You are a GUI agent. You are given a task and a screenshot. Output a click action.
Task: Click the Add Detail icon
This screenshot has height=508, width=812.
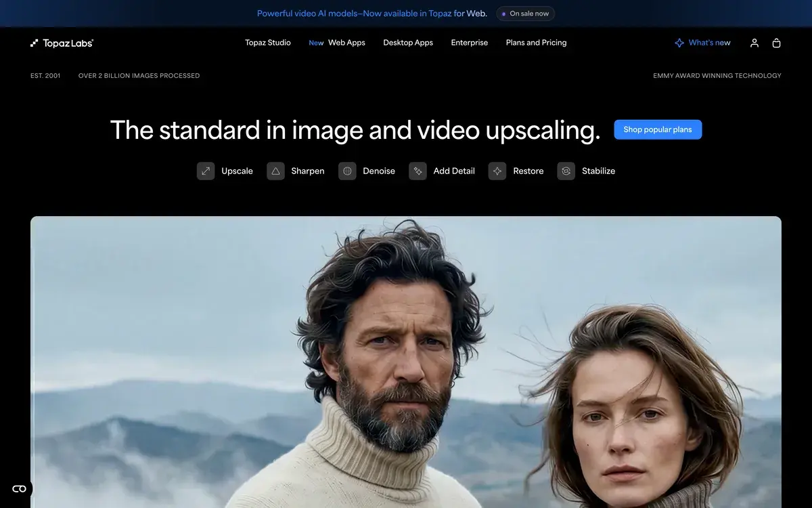coord(418,171)
